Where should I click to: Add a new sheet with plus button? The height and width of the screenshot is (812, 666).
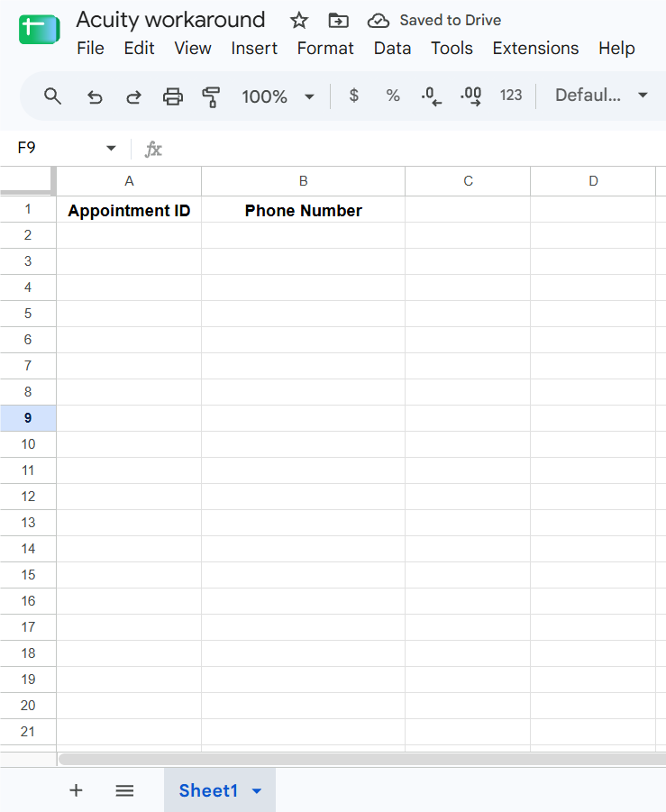(x=76, y=790)
